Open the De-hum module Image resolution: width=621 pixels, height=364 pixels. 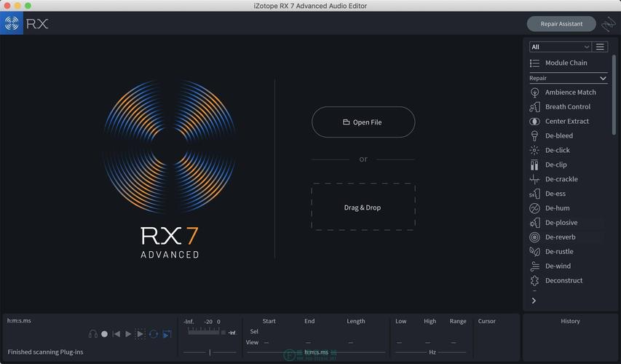550,208
